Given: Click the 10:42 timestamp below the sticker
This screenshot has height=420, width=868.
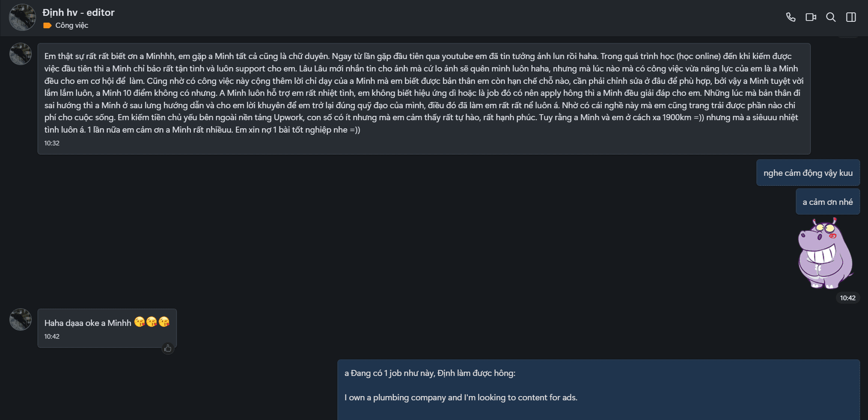Looking at the screenshot, I should coord(847,298).
